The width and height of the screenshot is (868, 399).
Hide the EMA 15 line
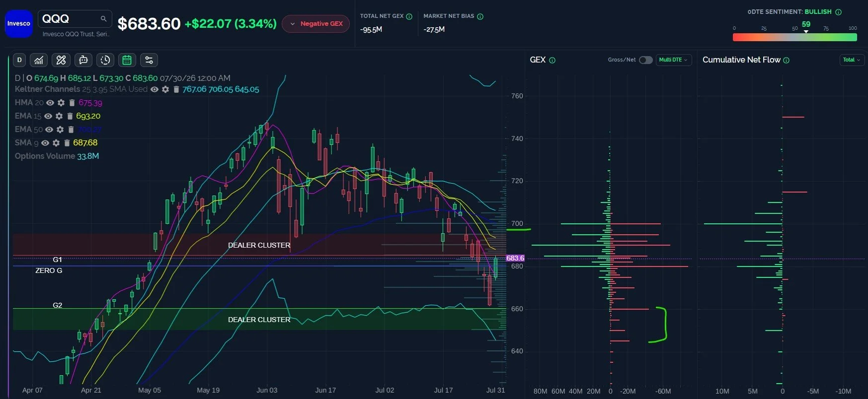pyautogui.click(x=48, y=116)
